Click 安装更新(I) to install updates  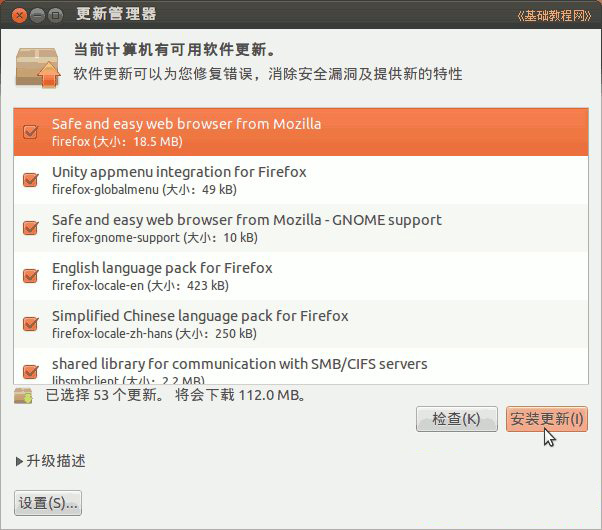(x=547, y=419)
